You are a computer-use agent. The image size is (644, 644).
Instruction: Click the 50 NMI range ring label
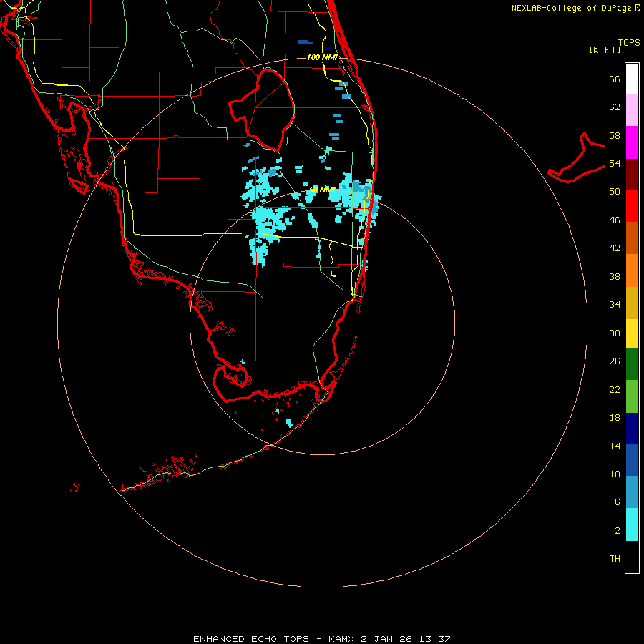click(x=322, y=190)
